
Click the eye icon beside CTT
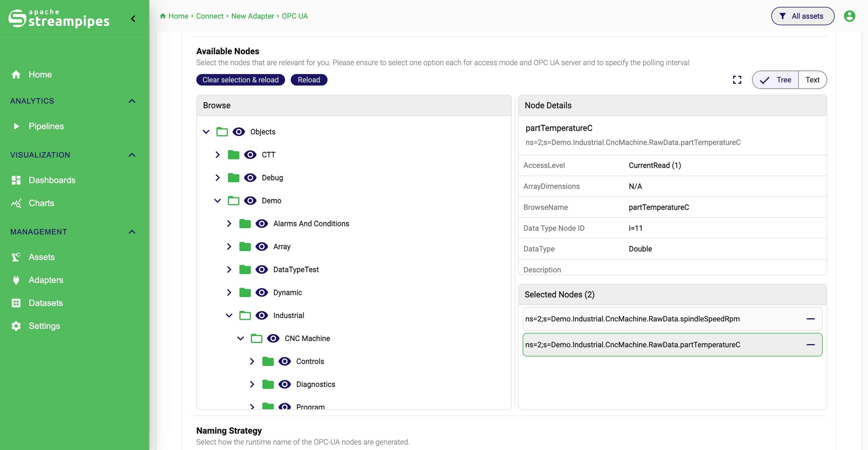pyautogui.click(x=250, y=155)
